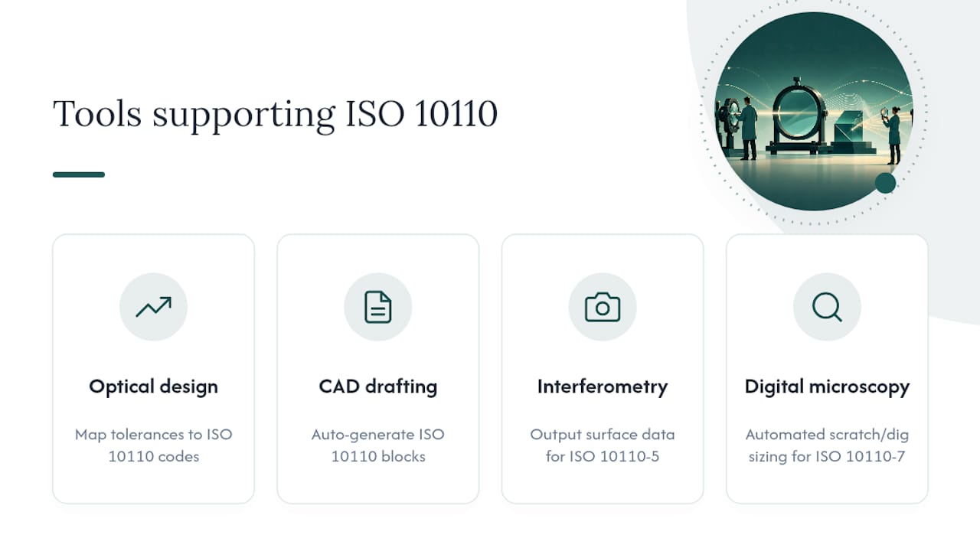Click the trending chart icon above Optical design
This screenshot has width=980, height=551.
coord(153,307)
